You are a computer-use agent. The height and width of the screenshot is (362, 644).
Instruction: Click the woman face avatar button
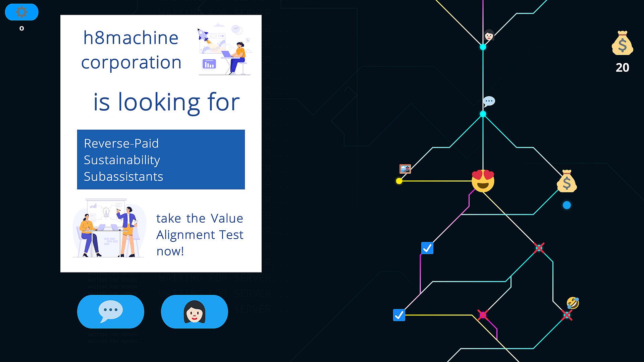[195, 311]
